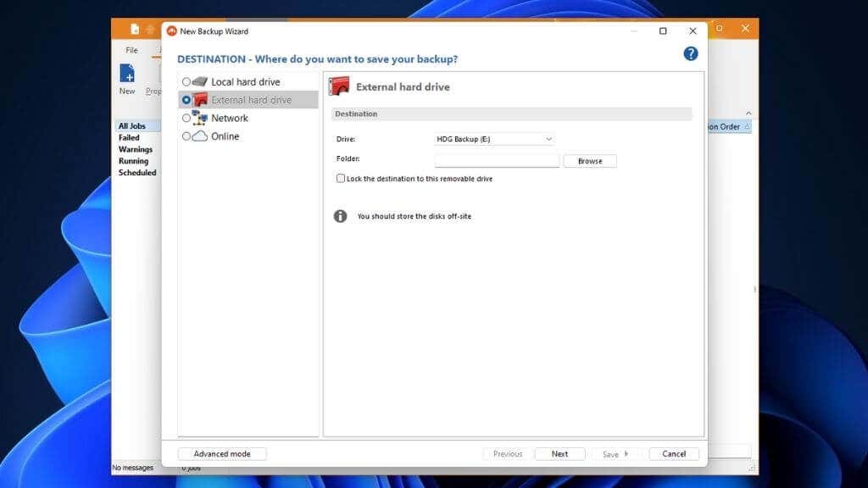Click into the Folder text field
This screenshot has height=488, width=868.
pos(497,161)
